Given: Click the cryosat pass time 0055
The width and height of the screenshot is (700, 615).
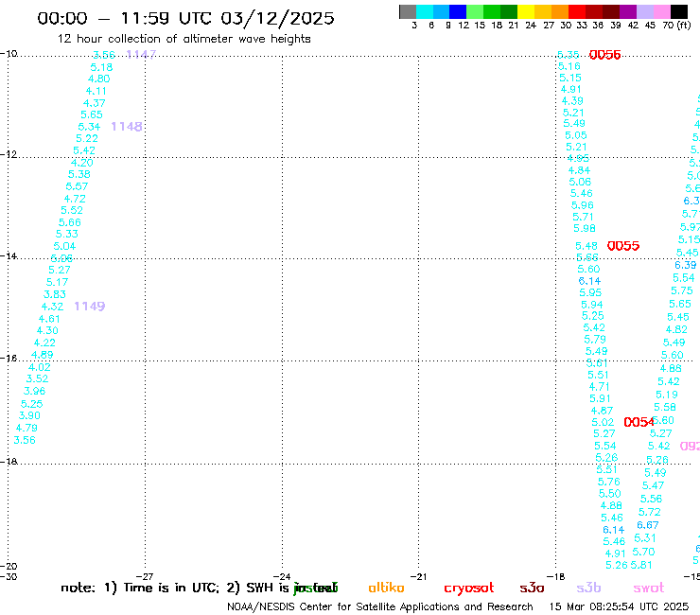Looking at the screenshot, I should (623, 246).
